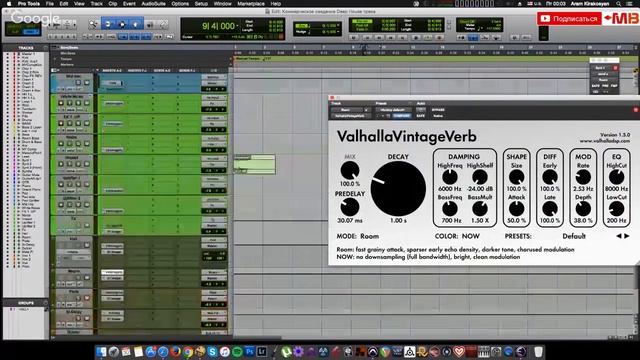Click the large DECAY knob
The width and height of the screenshot is (640, 360).
398,189
